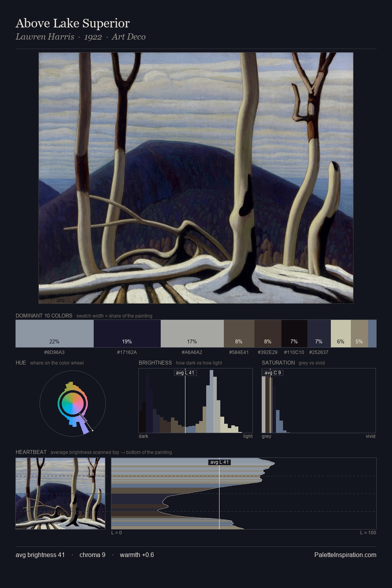Image resolution: width=392 pixels, height=588 pixels.
Task: Click the footer stat avg brightness 41
Action: tap(40, 555)
